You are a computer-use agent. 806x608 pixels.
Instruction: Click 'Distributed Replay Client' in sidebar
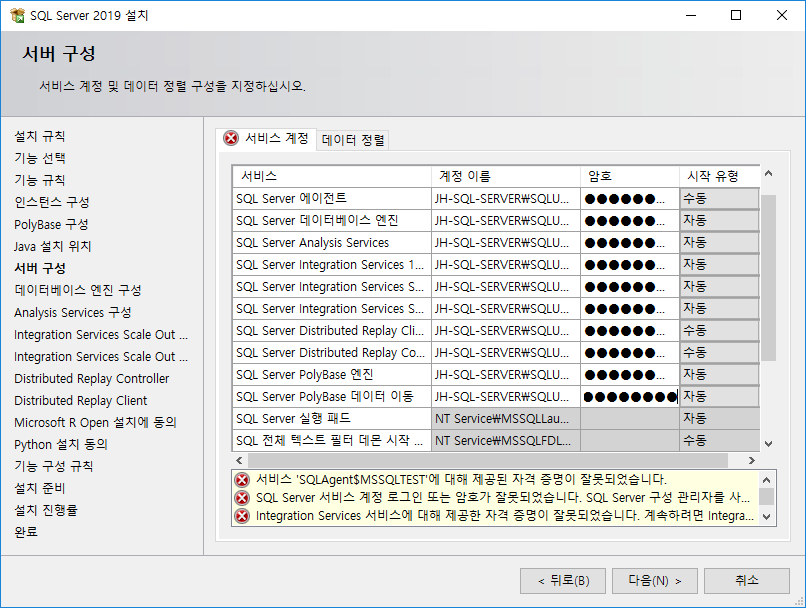[81, 400]
